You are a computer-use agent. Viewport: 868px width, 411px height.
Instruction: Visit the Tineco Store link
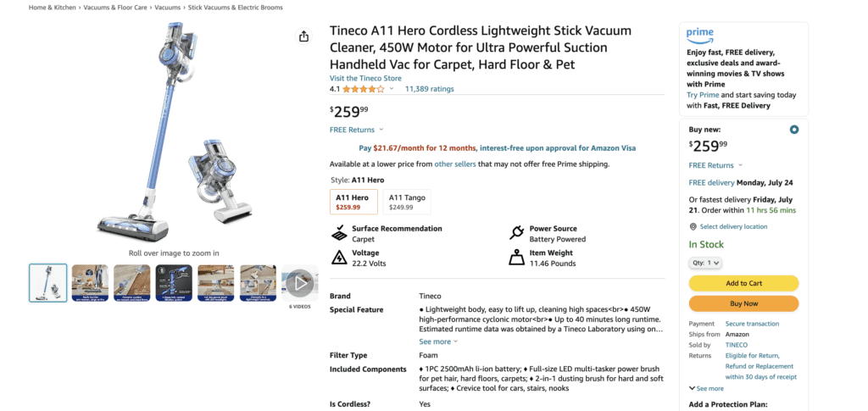pyautogui.click(x=365, y=78)
